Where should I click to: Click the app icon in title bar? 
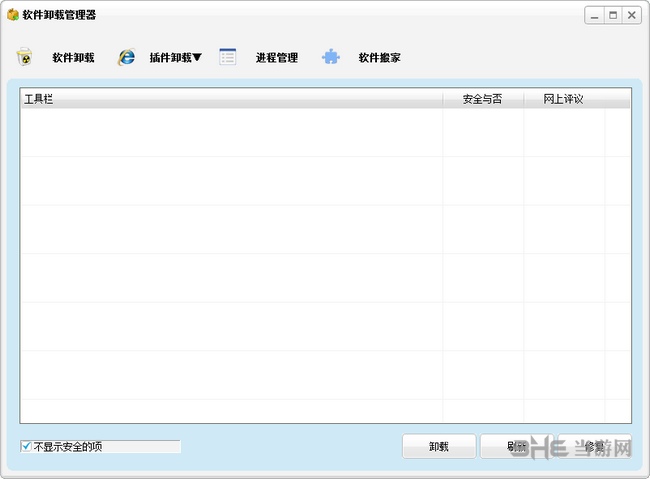12,15
